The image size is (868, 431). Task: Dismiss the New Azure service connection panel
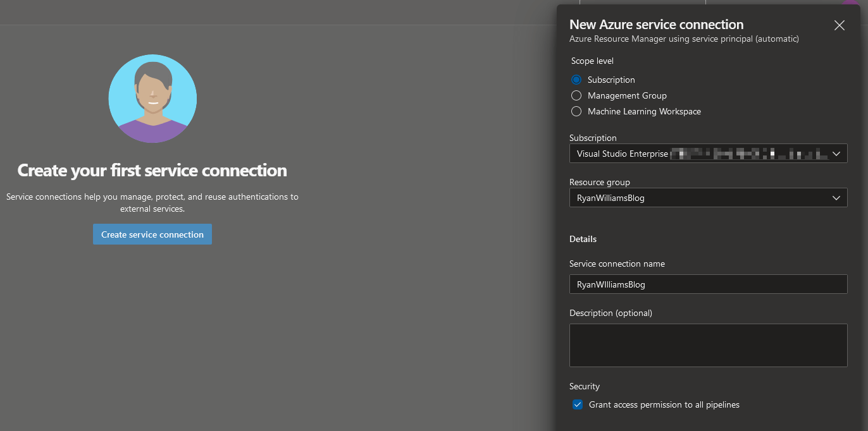point(839,25)
